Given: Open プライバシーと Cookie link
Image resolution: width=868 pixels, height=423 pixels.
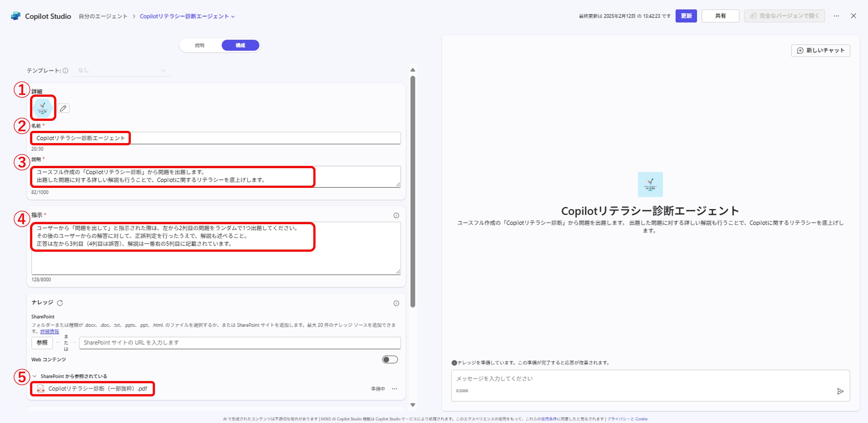Looking at the screenshot, I should [x=627, y=419].
